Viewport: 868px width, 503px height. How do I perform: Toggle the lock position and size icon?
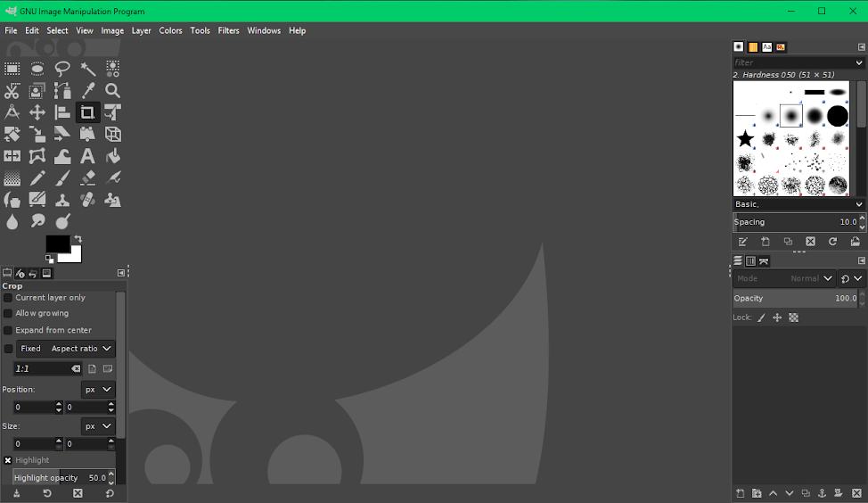pos(777,317)
